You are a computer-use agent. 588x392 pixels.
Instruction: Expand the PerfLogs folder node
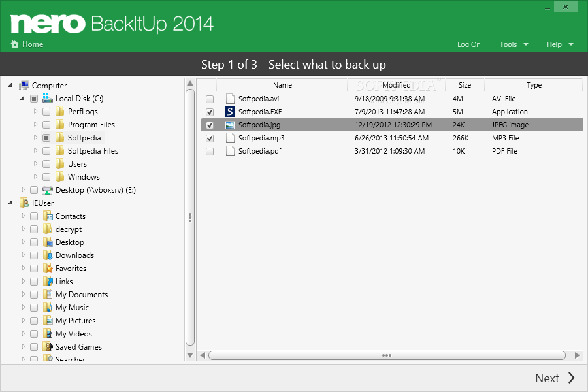pos(35,112)
